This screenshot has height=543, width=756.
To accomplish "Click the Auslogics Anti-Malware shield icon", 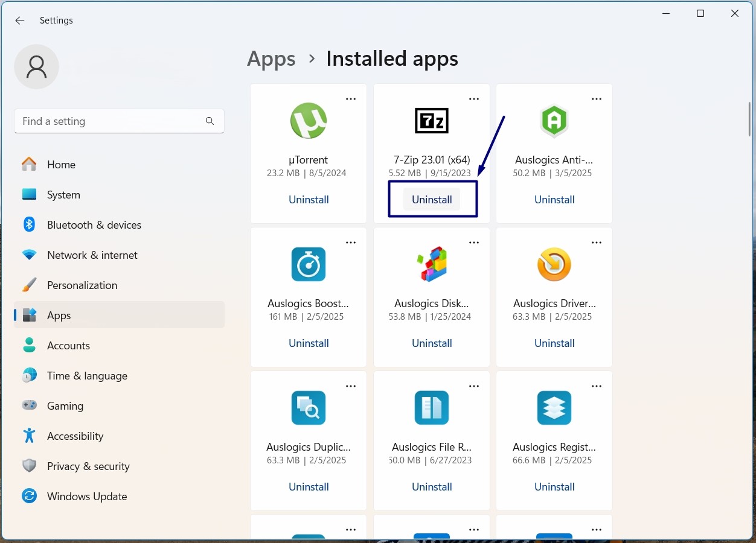I will 554,121.
